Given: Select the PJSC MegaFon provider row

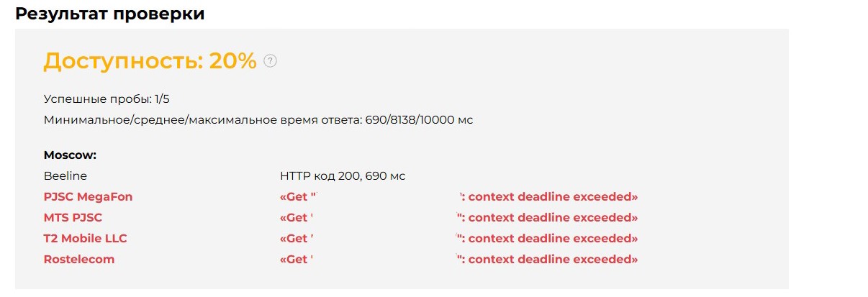Looking at the screenshot, I should [340, 196].
